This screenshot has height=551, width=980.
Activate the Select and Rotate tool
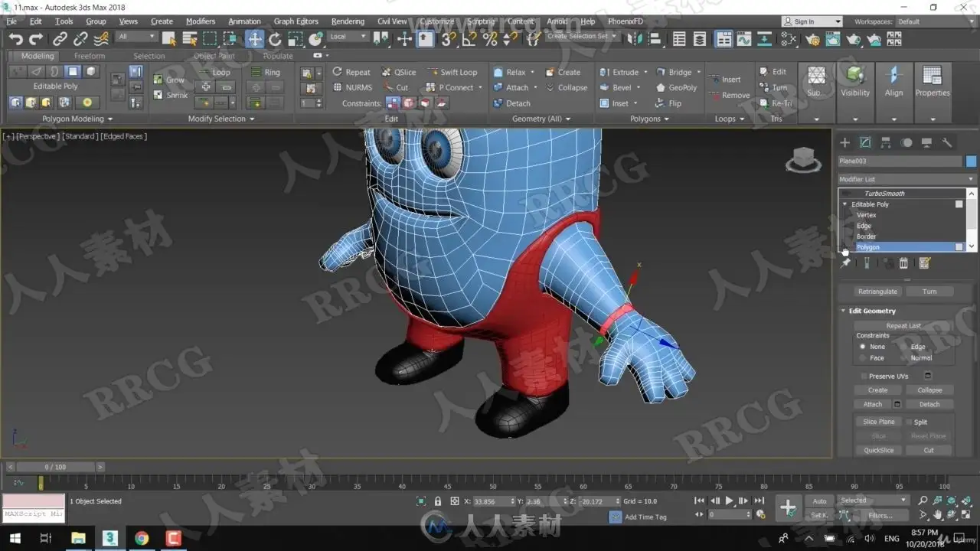click(275, 39)
